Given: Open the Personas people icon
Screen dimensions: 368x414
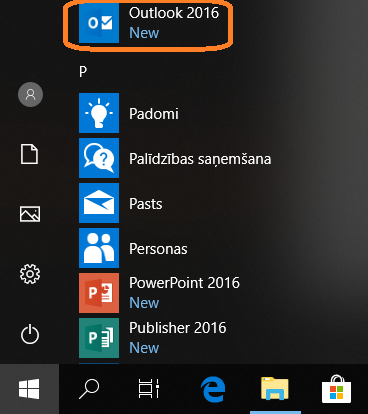Looking at the screenshot, I should [x=99, y=248].
